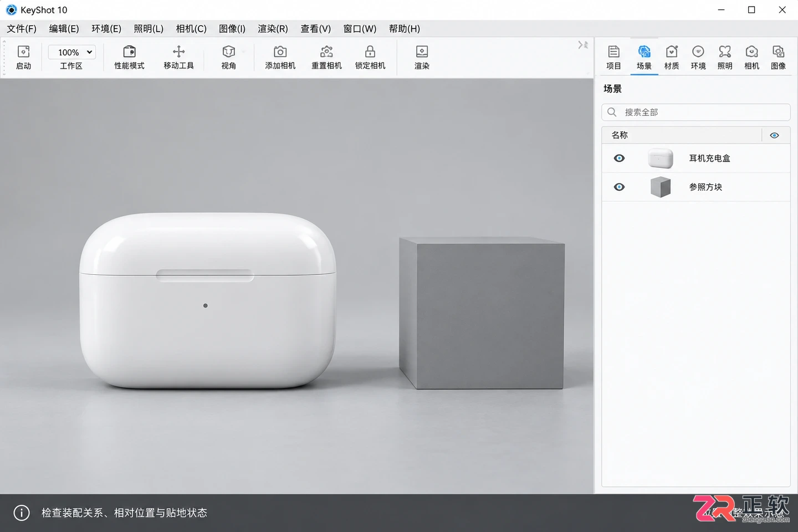Click the white charging case in viewport

click(x=207, y=301)
